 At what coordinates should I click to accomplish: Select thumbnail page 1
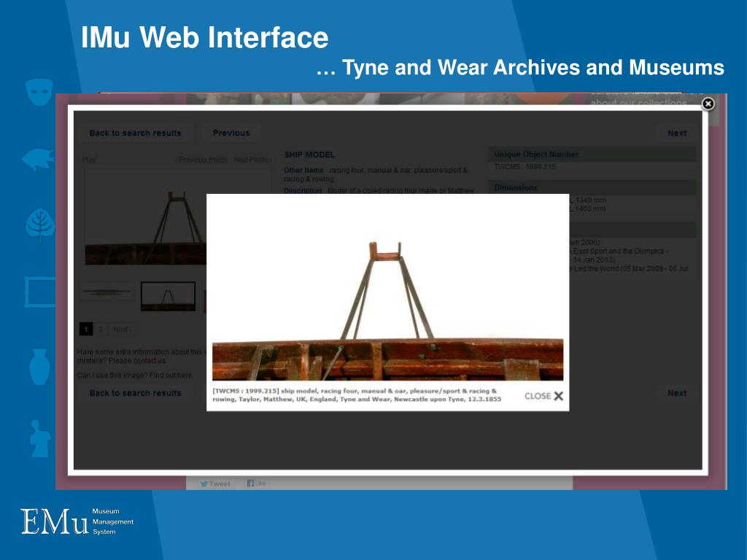86,329
